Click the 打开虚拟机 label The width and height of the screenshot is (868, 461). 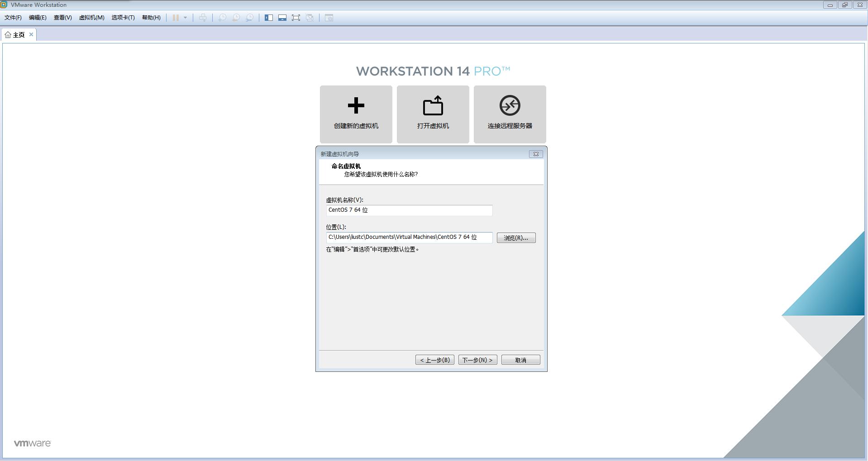coord(433,126)
